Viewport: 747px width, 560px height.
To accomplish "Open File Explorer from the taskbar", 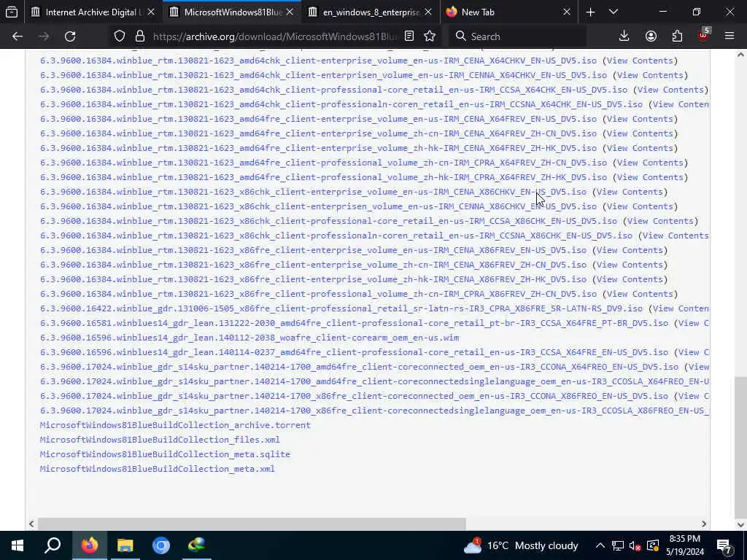I will 125,545.
